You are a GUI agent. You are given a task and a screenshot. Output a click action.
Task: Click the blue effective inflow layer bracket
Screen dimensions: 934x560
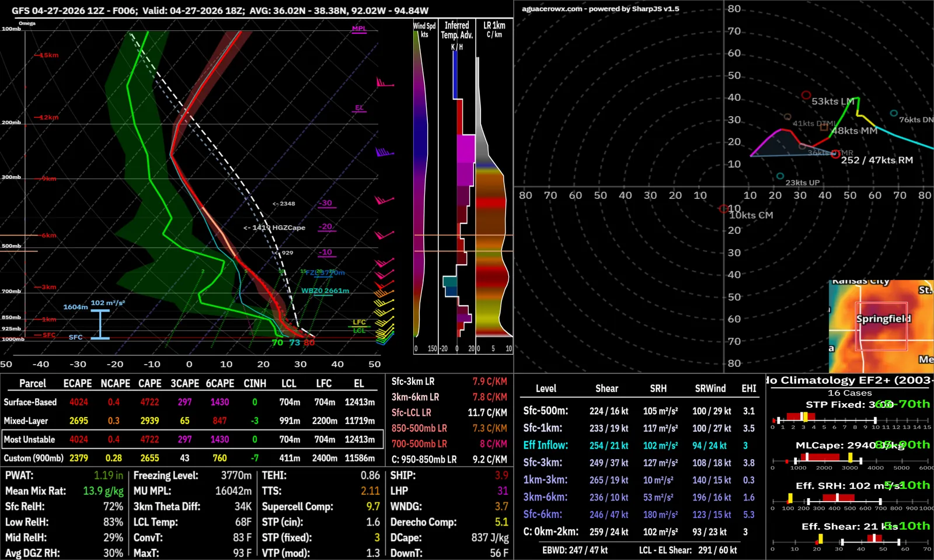[100, 324]
